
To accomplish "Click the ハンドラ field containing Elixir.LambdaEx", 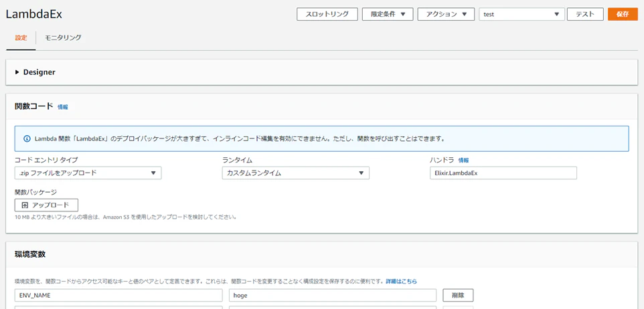I will [x=503, y=173].
